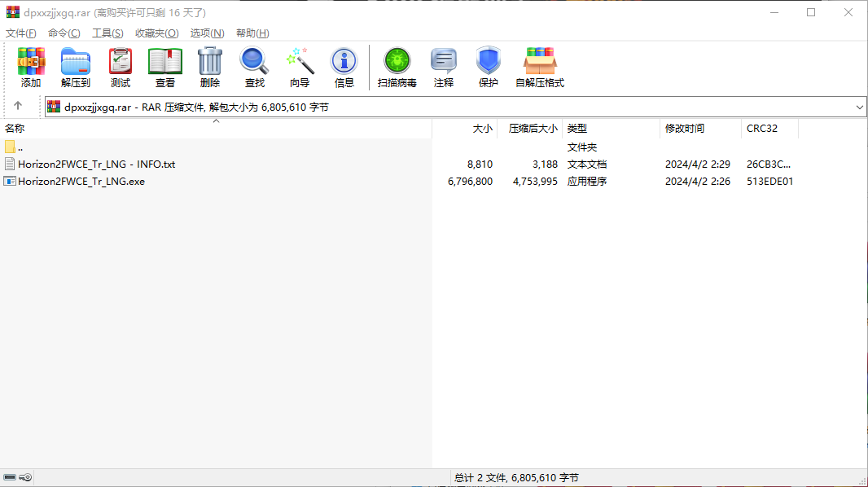Click the type 应用程序 cell
Screen dimensions: 868x487
(x=587, y=182)
